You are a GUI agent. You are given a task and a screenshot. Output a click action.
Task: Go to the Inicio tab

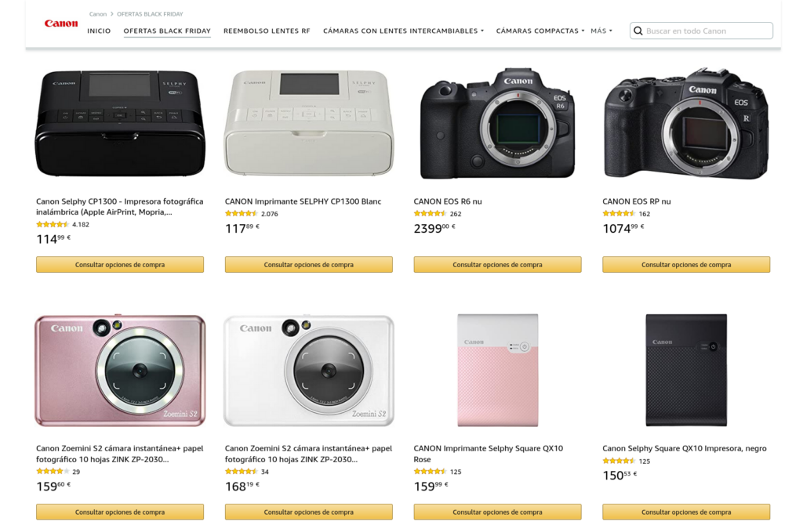click(99, 31)
